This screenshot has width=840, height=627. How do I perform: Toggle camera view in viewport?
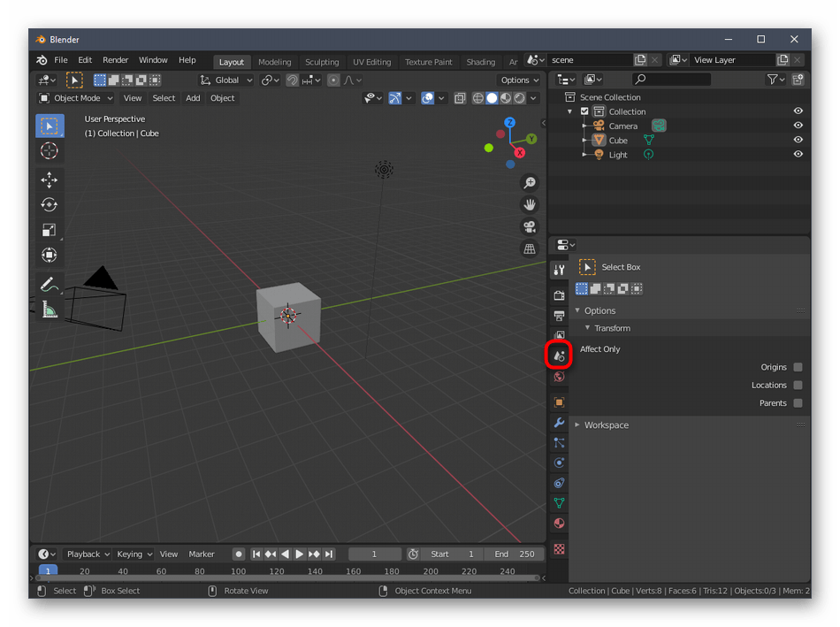coord(530,226)
